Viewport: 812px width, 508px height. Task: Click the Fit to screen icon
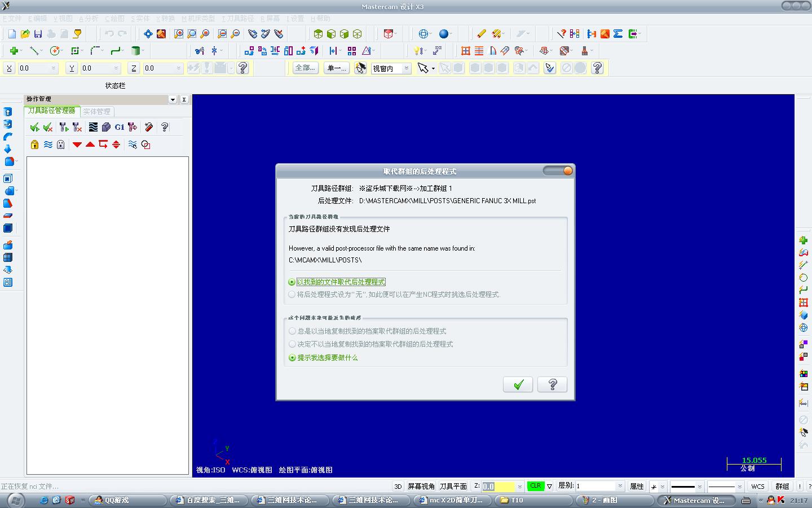tap(148, 34)
